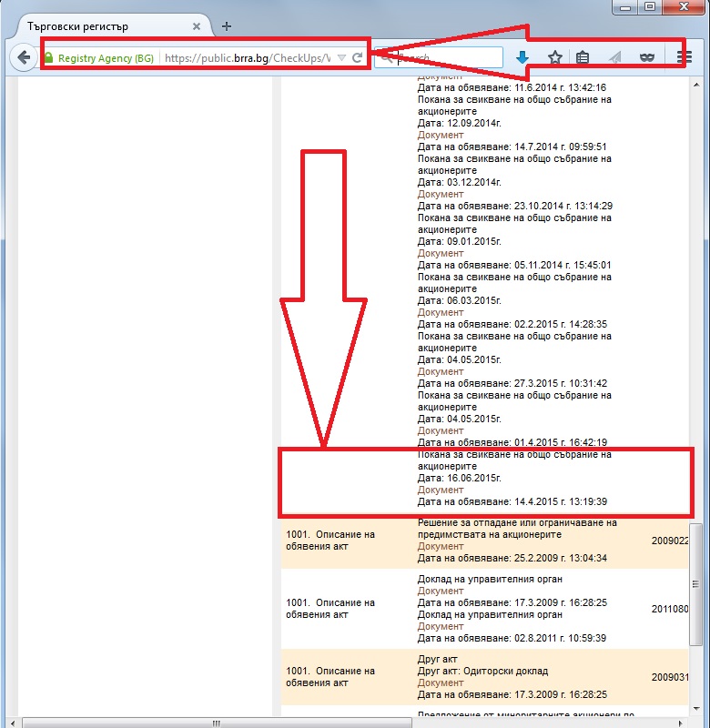The width and height of the screenshot is (710, 728).
Task: Click the browser back arrow button
Action: [23, 57]
